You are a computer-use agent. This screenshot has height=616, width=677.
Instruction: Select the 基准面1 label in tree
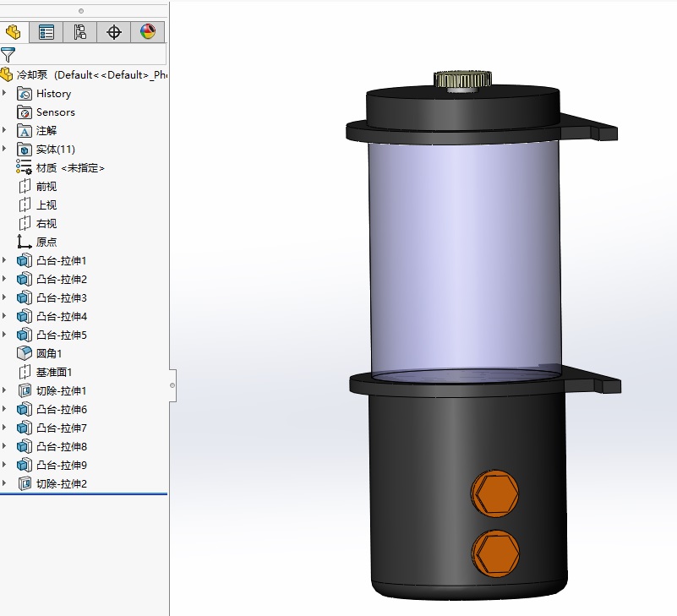point(54,372)
